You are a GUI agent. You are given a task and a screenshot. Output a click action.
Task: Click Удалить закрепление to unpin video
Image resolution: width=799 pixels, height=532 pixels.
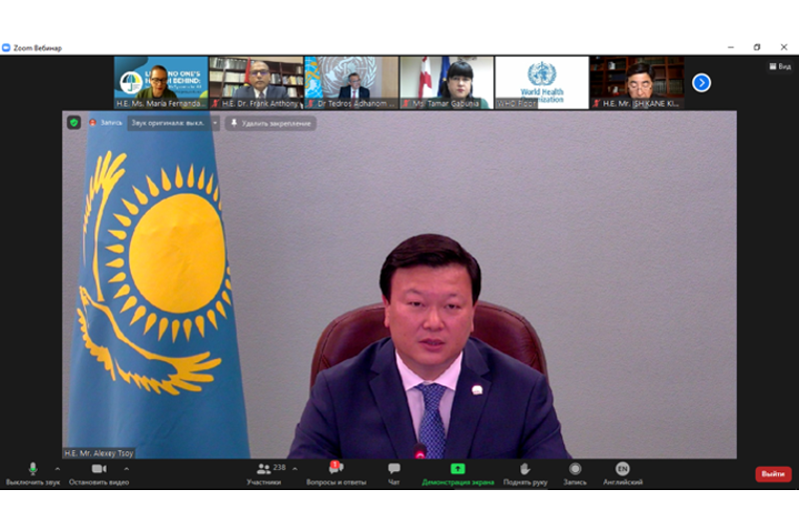point(271,123)
